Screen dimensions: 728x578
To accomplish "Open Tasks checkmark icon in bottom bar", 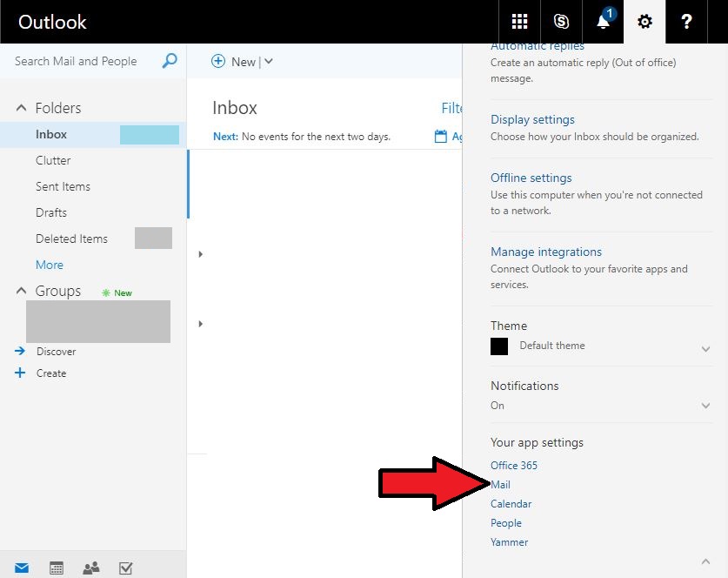I will click(x=125, y=568).
